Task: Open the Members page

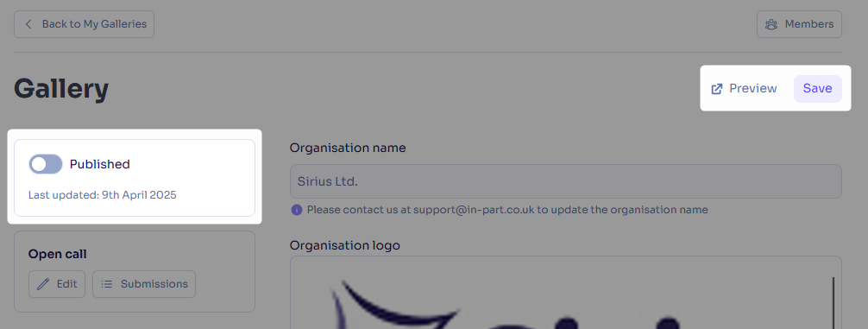Action: point(799,24)
